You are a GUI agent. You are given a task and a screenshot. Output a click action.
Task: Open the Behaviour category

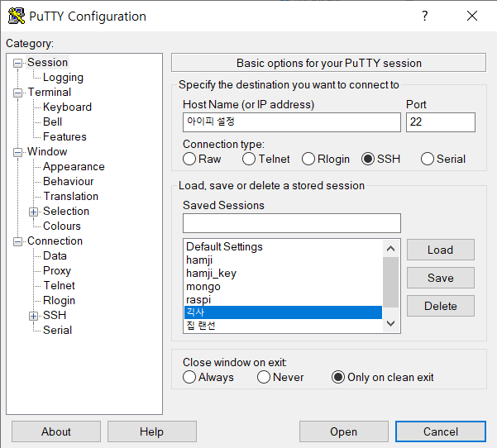point(69,182)
